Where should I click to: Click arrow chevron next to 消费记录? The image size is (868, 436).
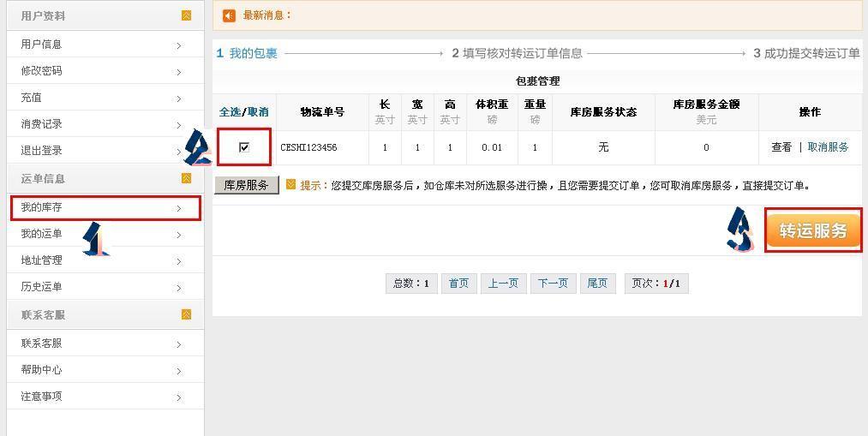point(179,125)
